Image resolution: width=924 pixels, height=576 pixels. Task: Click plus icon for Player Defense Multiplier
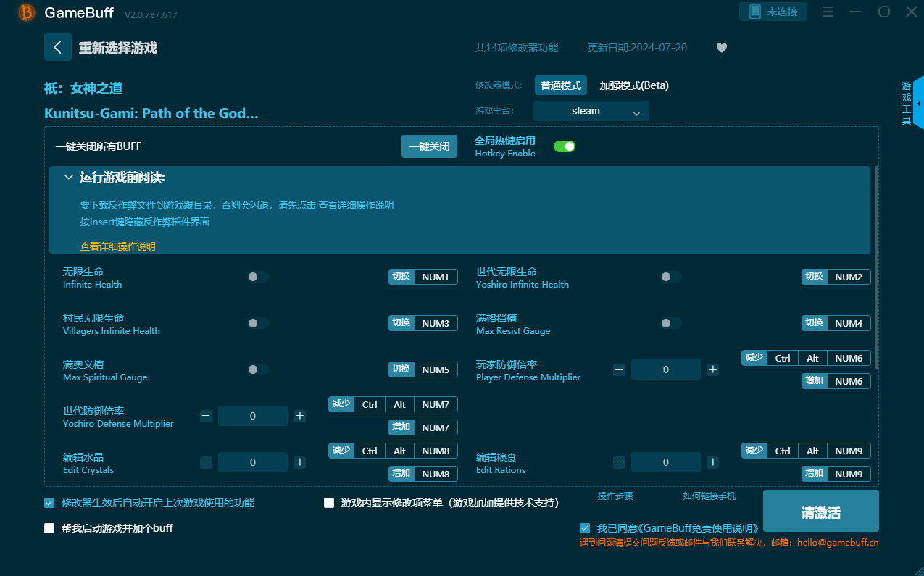pyautogui.click(x=712, y=370)
